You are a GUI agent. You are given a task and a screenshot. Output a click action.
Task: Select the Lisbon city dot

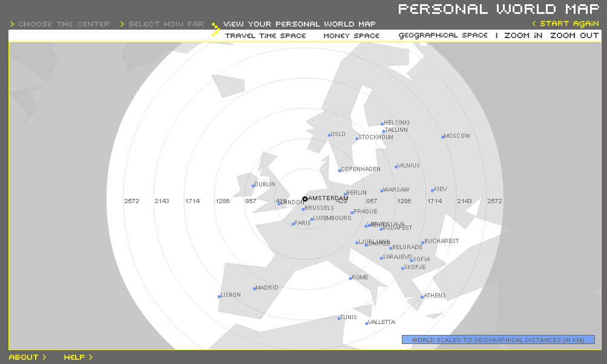click(219, 297)
